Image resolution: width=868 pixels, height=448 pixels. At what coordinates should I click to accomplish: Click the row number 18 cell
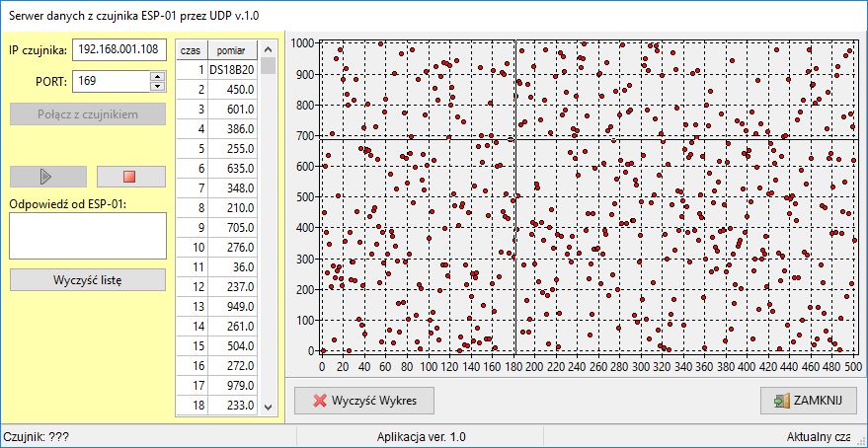point(192,406)
